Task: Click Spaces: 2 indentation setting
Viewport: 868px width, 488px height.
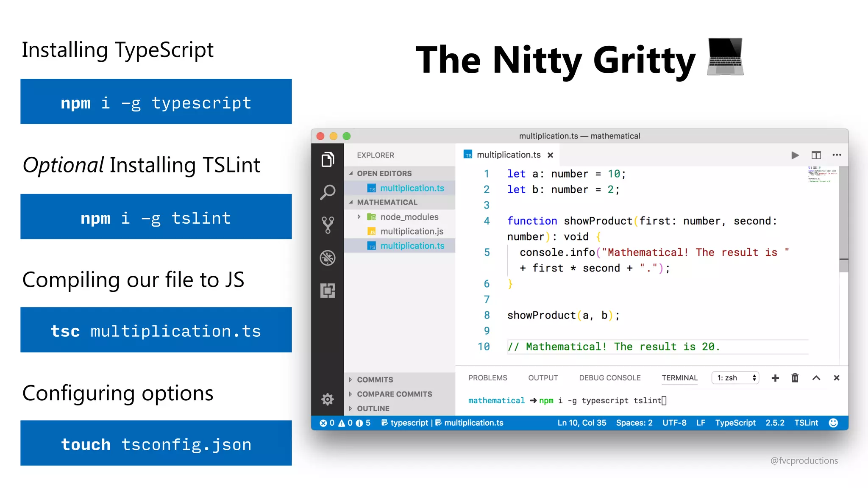Action: [634, 423]
